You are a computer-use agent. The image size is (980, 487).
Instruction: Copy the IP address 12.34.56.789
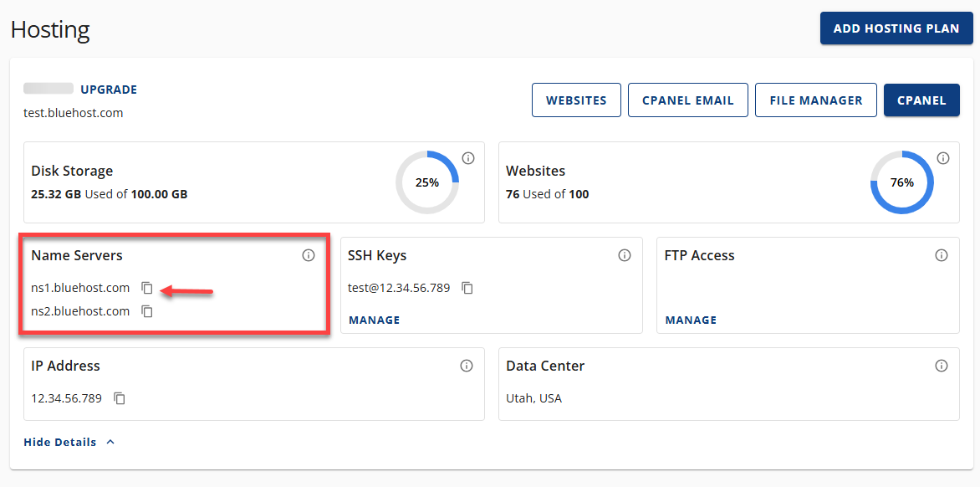[x=120, y=398]
